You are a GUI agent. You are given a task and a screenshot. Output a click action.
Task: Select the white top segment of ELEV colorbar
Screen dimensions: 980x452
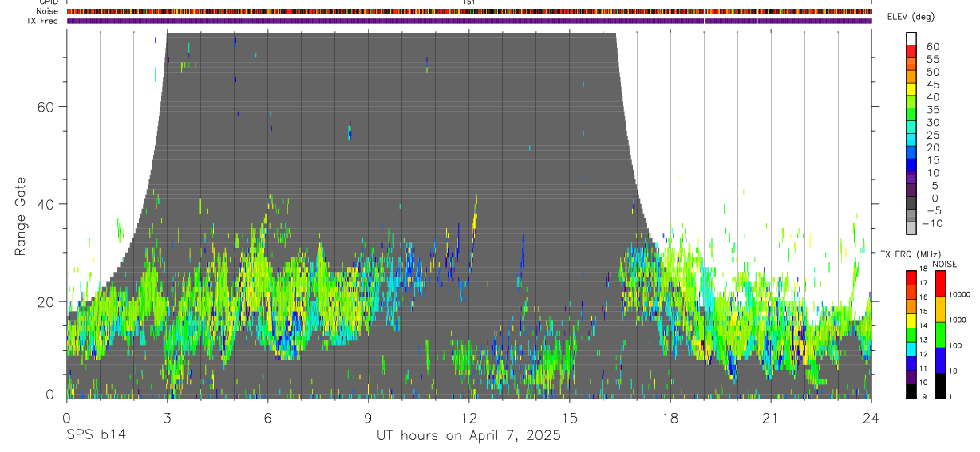pos(911,38)
